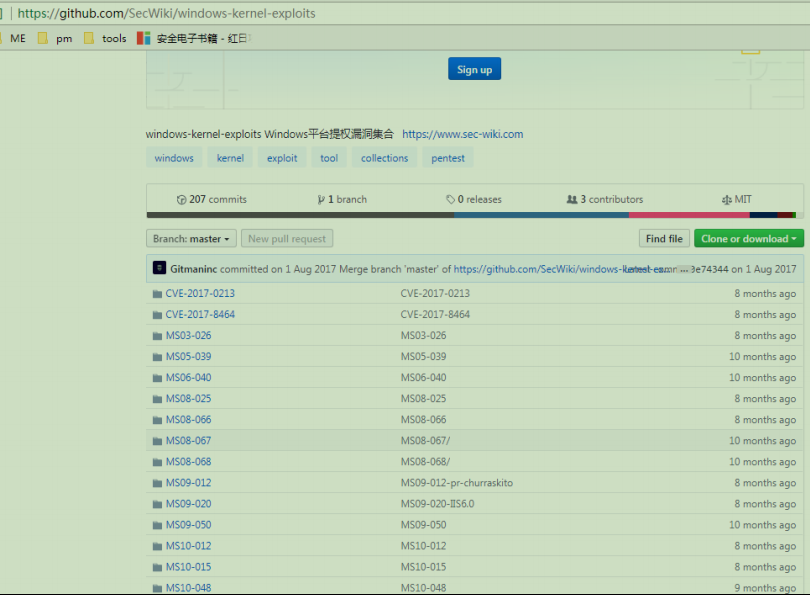Click folder icon beside MS03-026
Viewport: 810px width, 595px height.
[158, 336]
